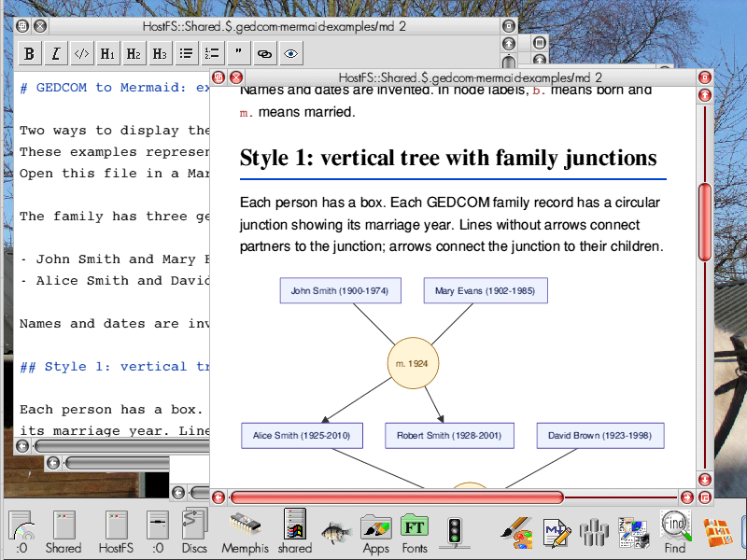Image resolution: width=747 pixels, height=560 pixels.
Task: Insert a hyperlink with the chain icon
Action: 264,53
